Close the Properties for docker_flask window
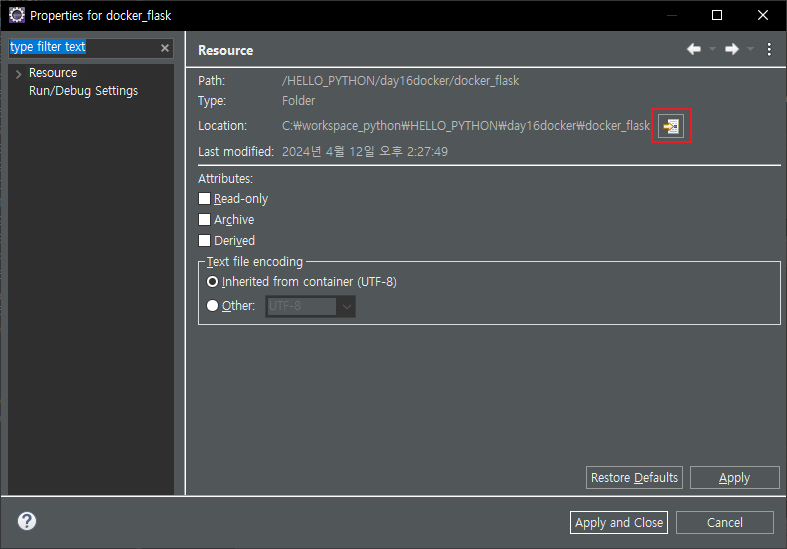The image size is (787, 549). pyautogui.click(x=762, y=15)
